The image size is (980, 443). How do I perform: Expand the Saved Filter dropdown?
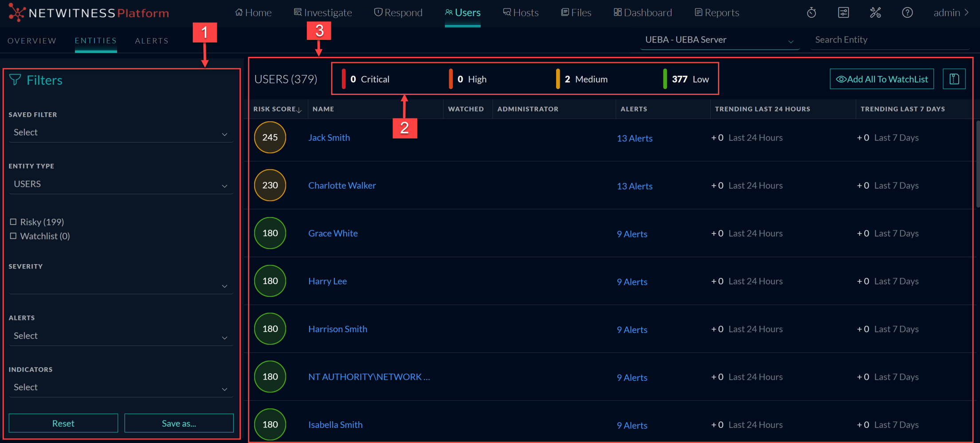click(x=121, y=133)
